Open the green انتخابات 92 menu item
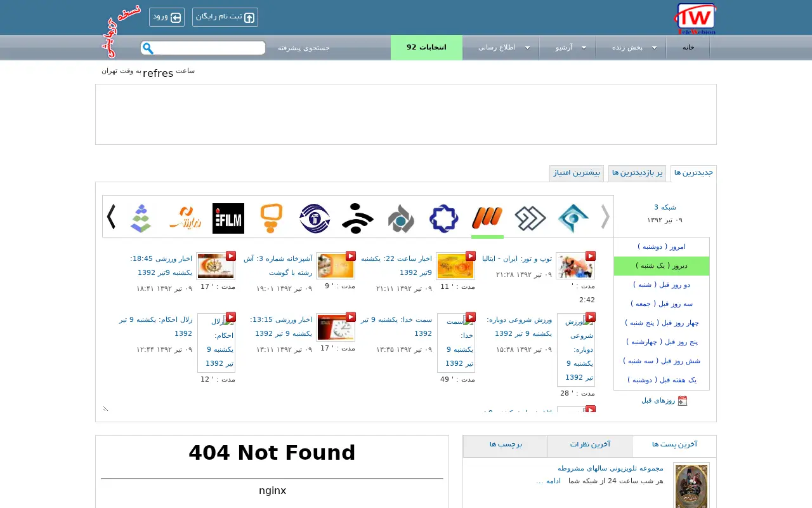The image size is (812, 508). [426, 48]
